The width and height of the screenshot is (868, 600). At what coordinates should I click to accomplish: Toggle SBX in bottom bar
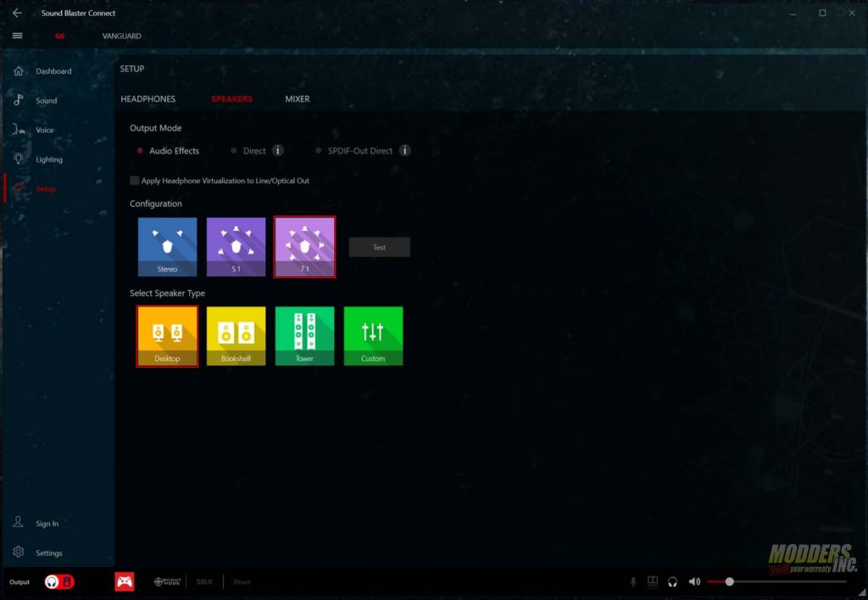tap(204, 581)
